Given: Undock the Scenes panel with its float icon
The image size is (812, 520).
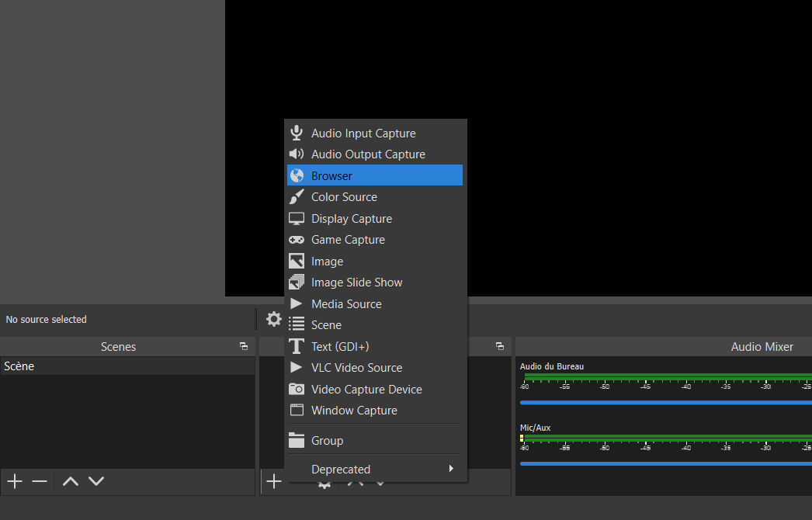Looking at the screenshot, I should click(x=244, y=347).
